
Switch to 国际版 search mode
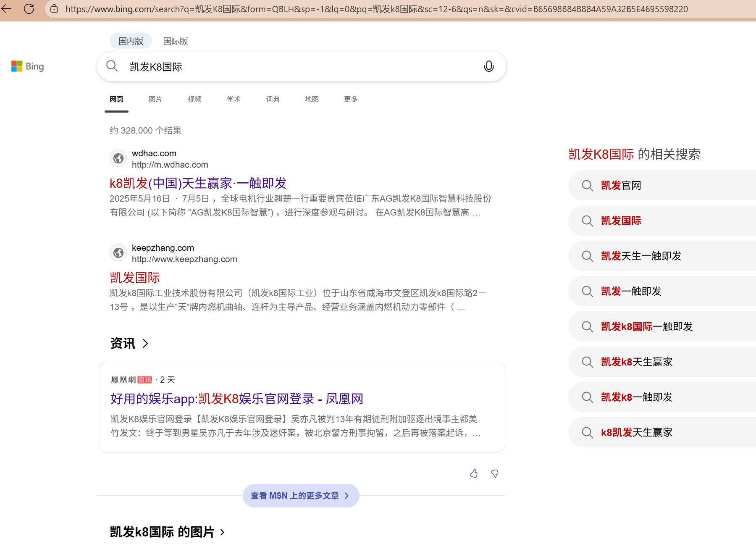pos(176,41)
